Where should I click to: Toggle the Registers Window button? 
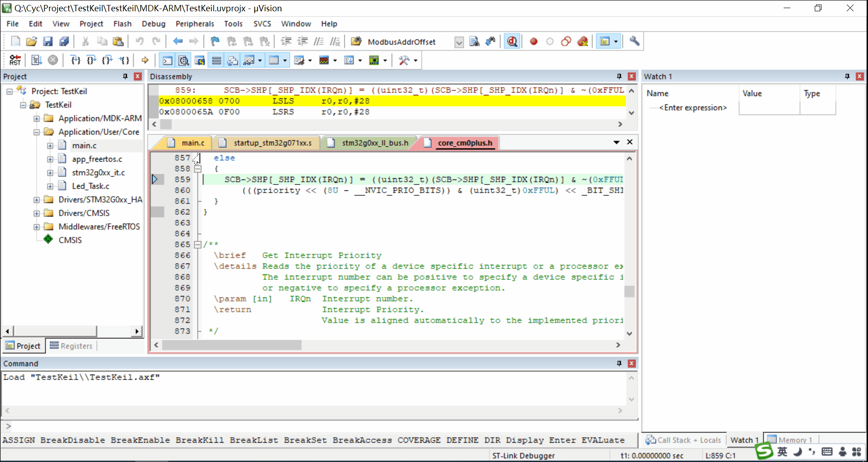[217, 60]
